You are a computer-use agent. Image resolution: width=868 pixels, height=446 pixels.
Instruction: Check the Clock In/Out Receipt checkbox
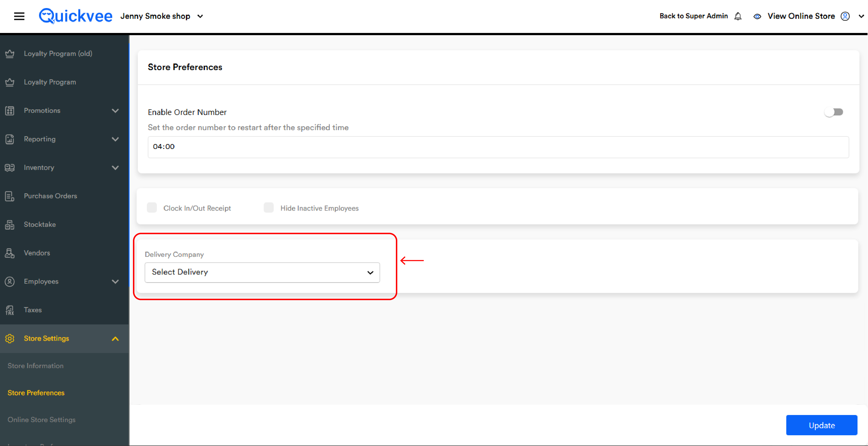pyautogui.click(x=152, y=208)
